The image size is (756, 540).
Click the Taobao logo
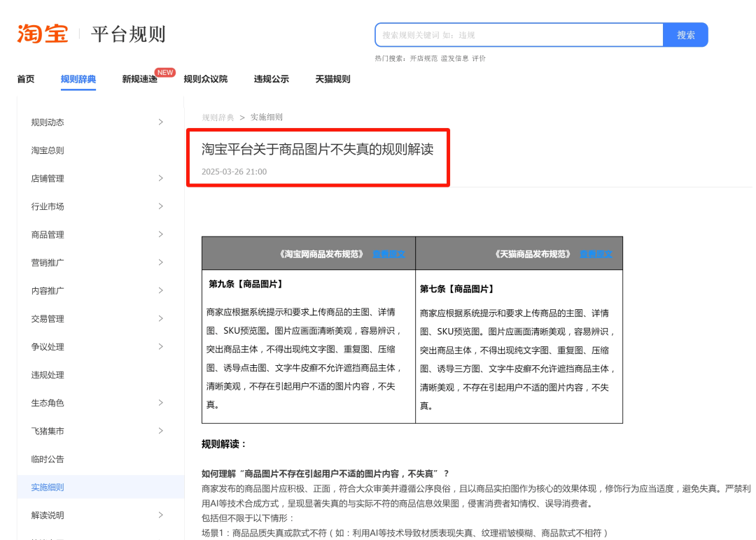tap(43, 34)
